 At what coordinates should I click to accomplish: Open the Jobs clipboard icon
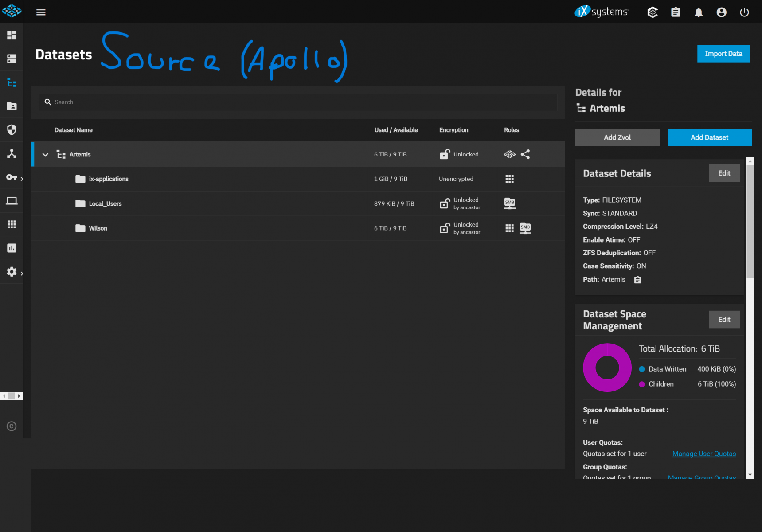(676, 12)
